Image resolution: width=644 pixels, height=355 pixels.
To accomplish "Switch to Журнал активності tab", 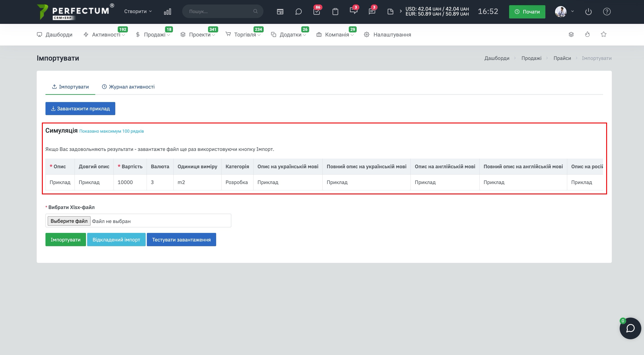I will (128, 87).
